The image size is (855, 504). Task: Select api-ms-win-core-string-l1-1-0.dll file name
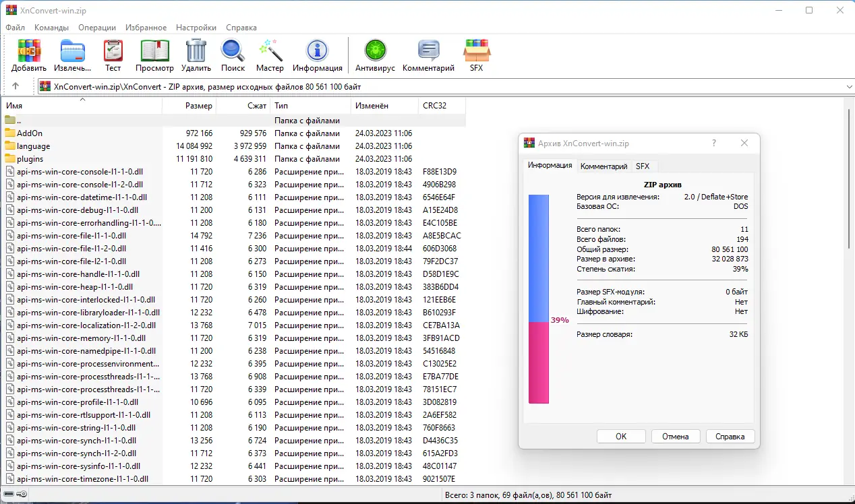point(76,428)
